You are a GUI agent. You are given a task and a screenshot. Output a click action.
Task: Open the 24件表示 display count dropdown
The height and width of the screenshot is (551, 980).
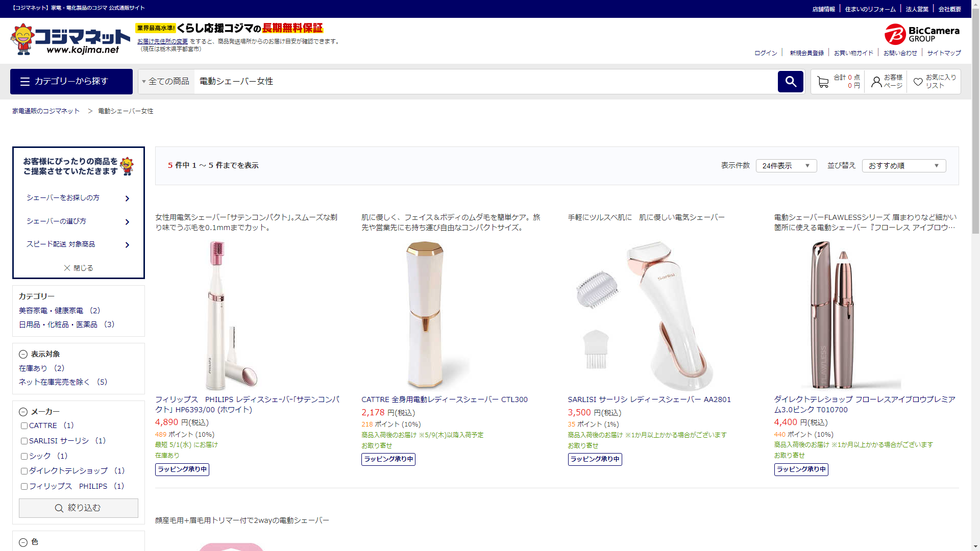[x=786, y=166]
